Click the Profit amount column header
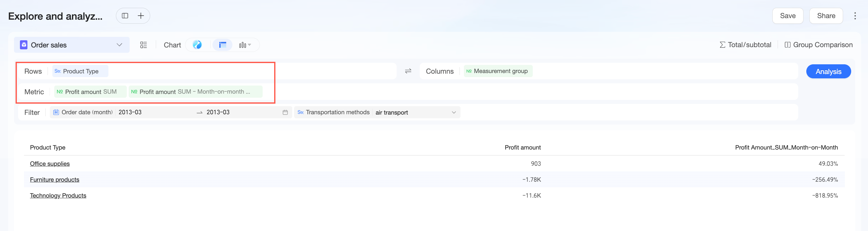 (x=522, y=147)
